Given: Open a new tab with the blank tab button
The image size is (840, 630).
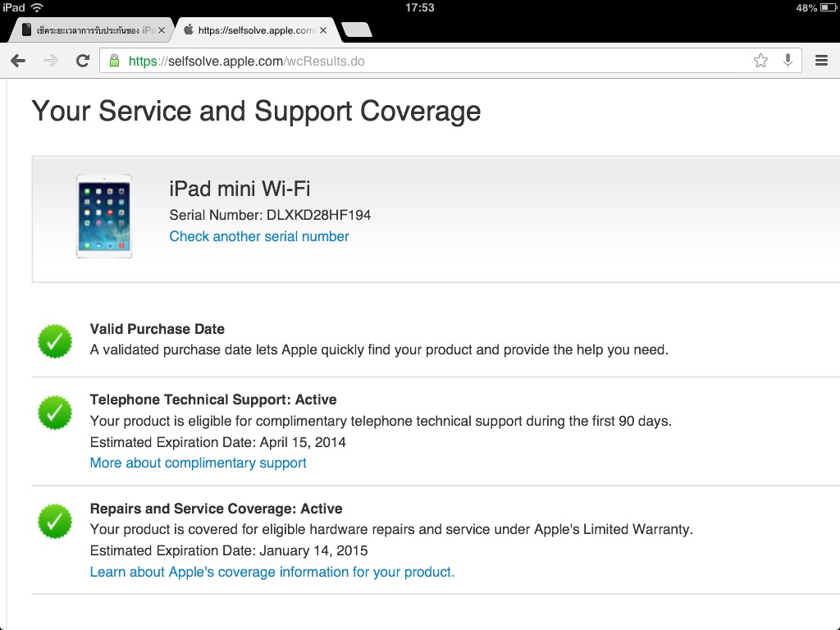Looking at the screenshot, I should pyautogui.click(x=357, y=30).
